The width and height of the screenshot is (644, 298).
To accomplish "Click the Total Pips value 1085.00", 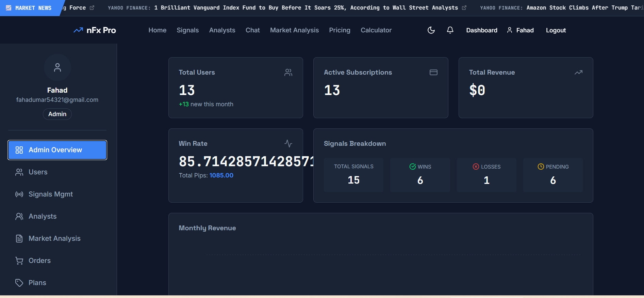I will pos(221,175).
